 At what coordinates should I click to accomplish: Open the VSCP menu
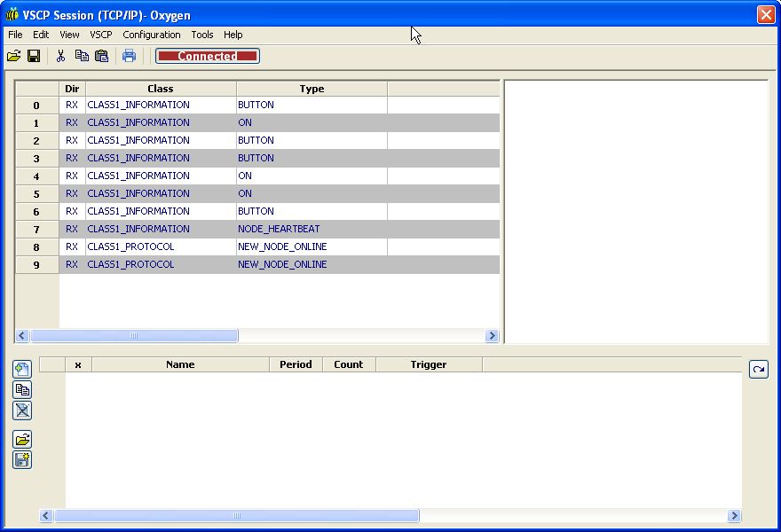(x=101, y=35)
